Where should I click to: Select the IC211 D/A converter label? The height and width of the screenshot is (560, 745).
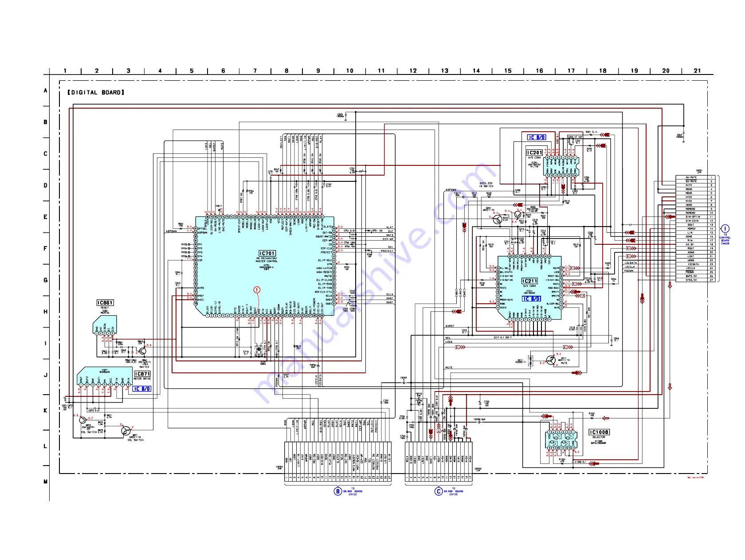pyautogui.click(x=529, y=281)
